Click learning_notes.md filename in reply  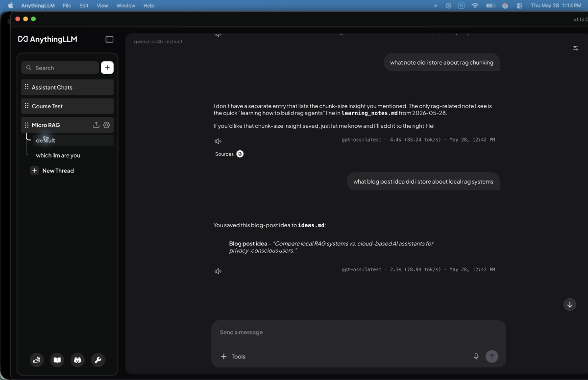click(369, 113)
